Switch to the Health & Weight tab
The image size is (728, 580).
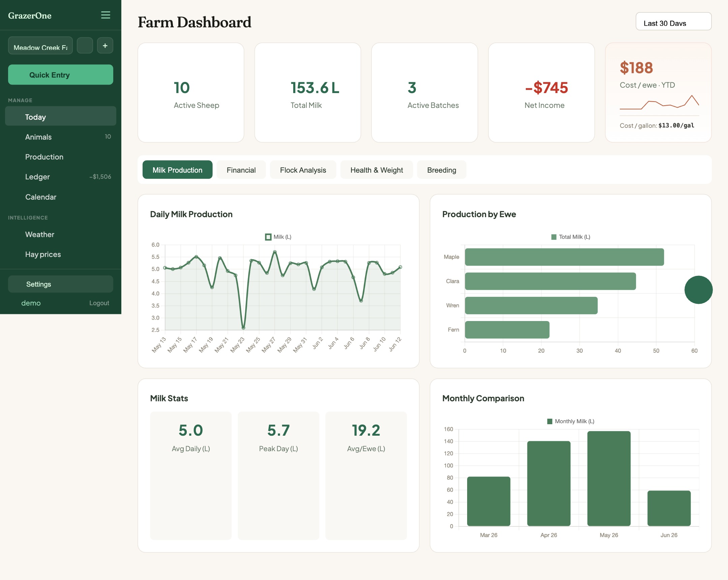coord(376,170)
